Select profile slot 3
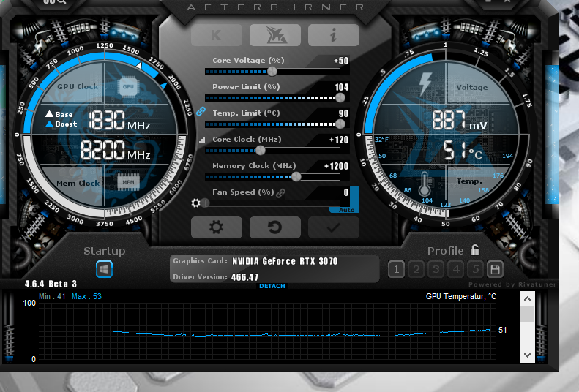The image size is (579, 392). (436, 270)
